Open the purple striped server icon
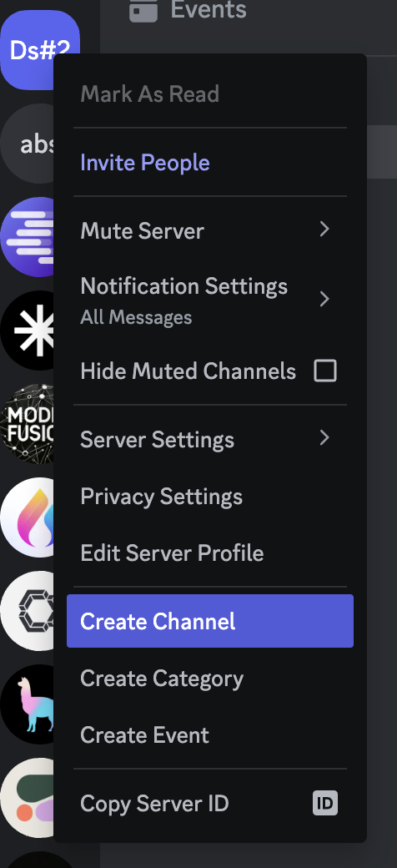397x868 pixels. (28, 237)
